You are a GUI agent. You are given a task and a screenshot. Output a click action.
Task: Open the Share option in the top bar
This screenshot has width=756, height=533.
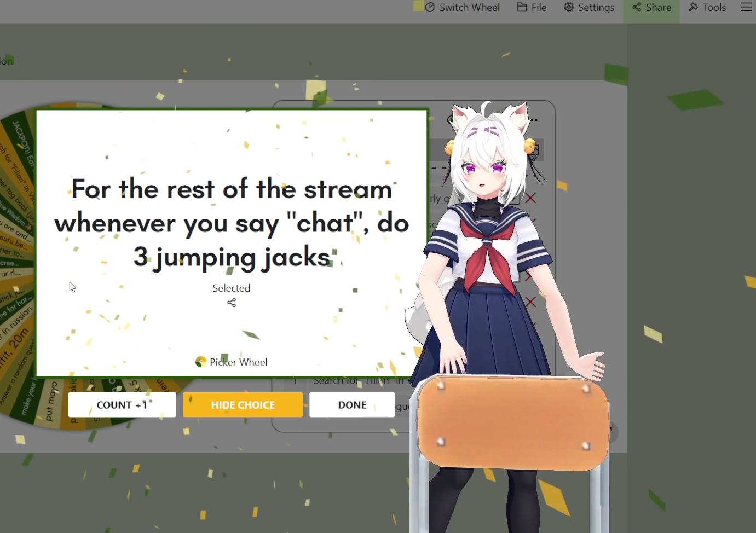tap(651, 8)
